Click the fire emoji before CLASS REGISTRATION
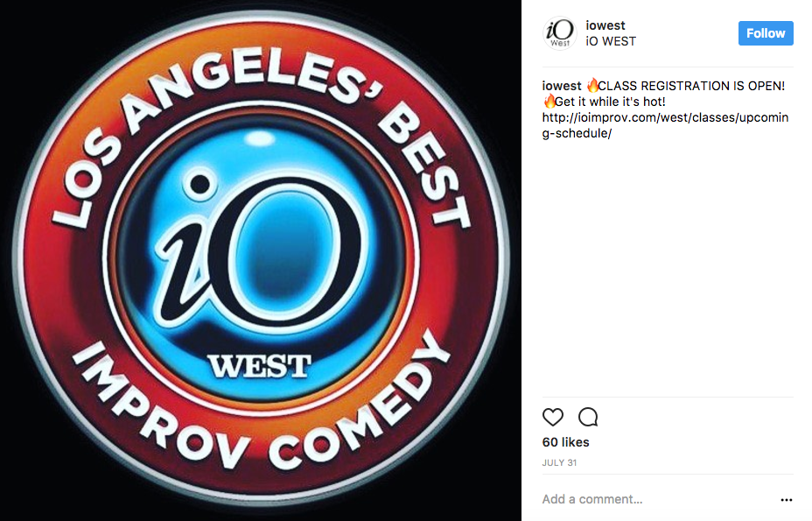The width and height of the screenshot is (812, 521). 592,85
